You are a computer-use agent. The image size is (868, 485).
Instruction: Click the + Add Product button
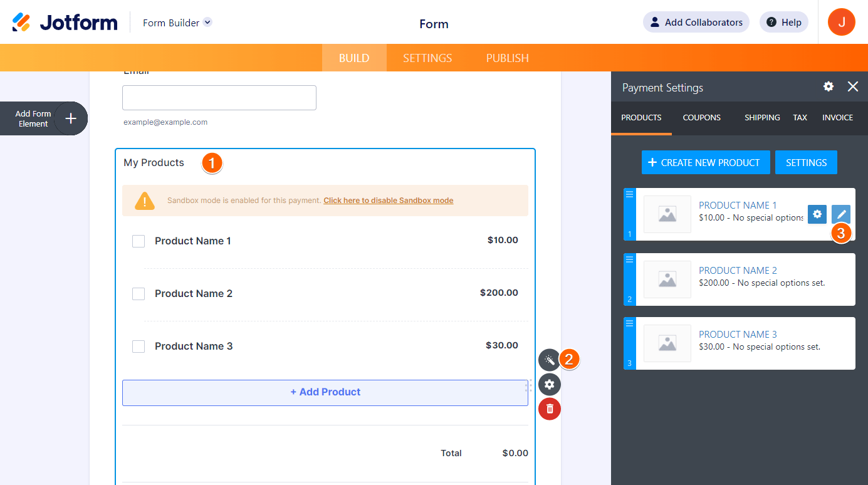pyautogui.click(x=325, y=392)
